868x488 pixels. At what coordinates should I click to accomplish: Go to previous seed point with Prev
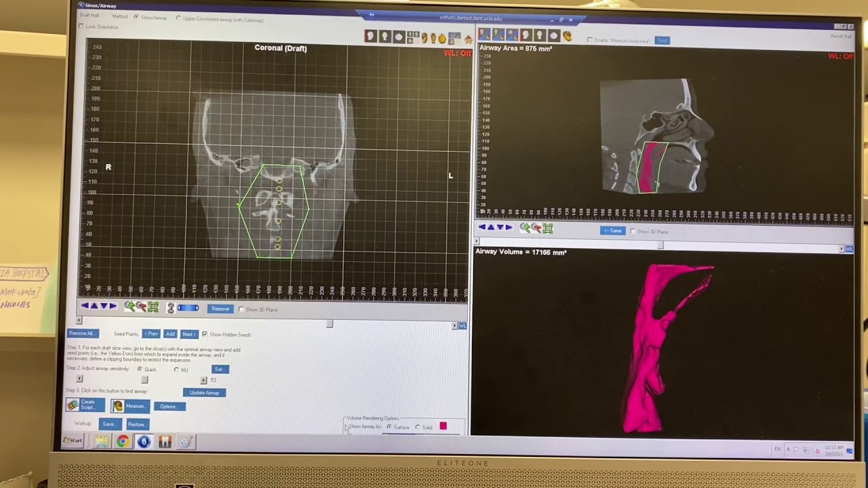[151, 334]
